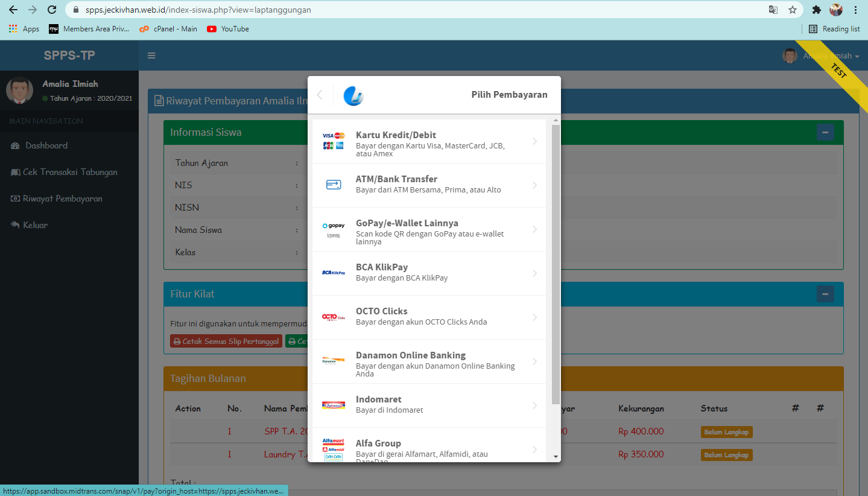Click the back arrow in payment dialog
This screenshot has width=868, height=496.
coord(320,95)
